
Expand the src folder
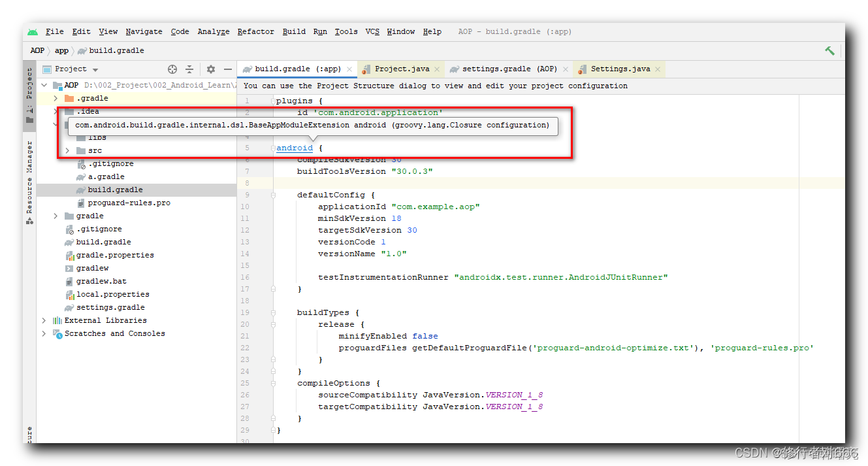(66, 150)
